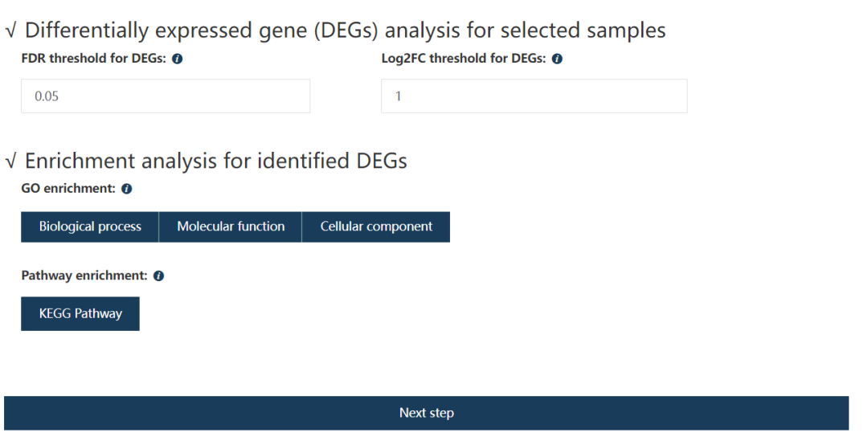Image resolution: width=868 pixels, height=437 pixels.
Task: Click the Log2FC threshold info icon
Action: pyautogui.click(x=557, y=59)
